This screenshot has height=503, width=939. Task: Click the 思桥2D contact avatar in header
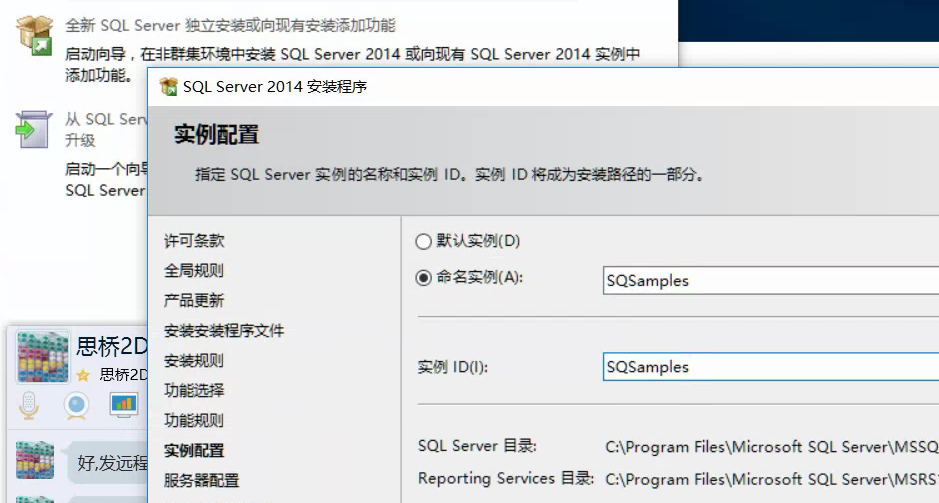tap(43, 357)
